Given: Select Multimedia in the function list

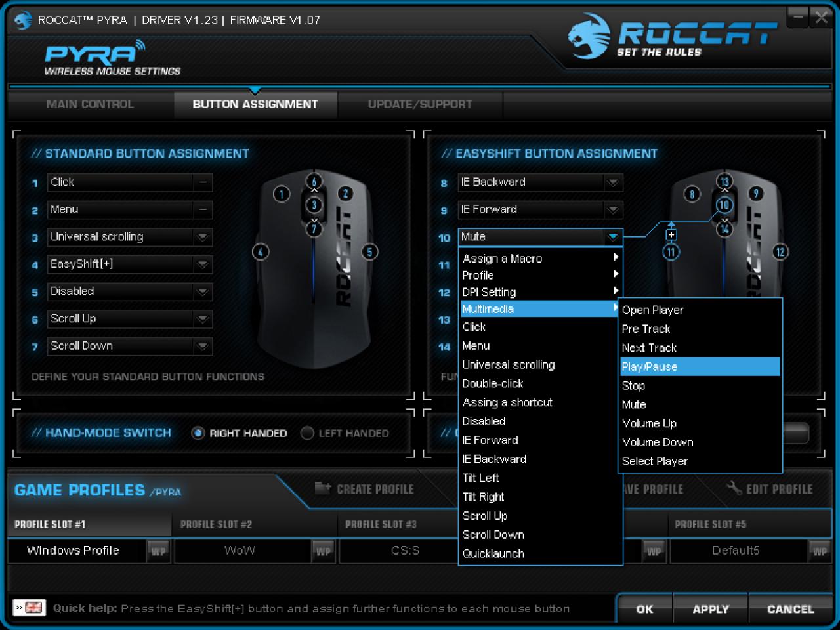Looking at the screenshot, I should [x=539, y=309].
